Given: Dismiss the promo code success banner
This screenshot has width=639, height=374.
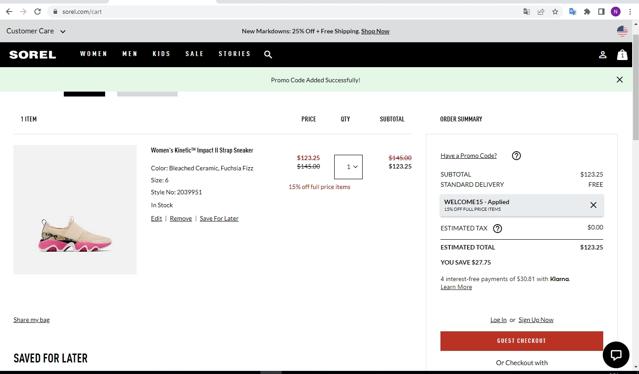Looking at the screenshot, I should 619,80.
